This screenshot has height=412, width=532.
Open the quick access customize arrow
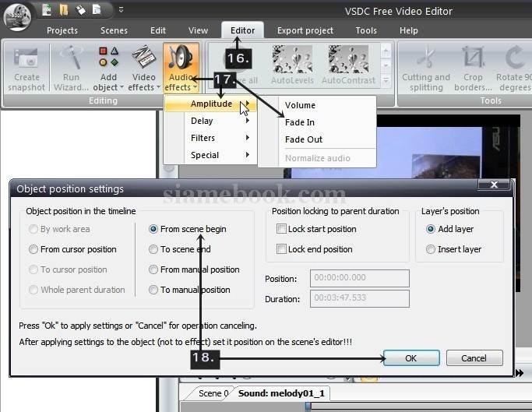(121, 10)
